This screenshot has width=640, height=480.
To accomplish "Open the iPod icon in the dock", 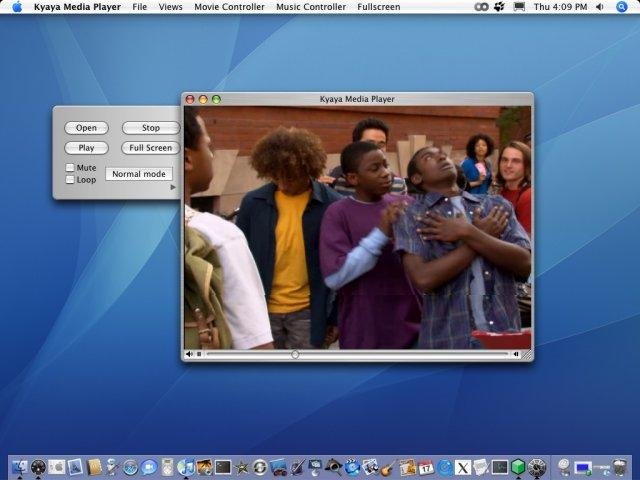I will coord(167,467).
